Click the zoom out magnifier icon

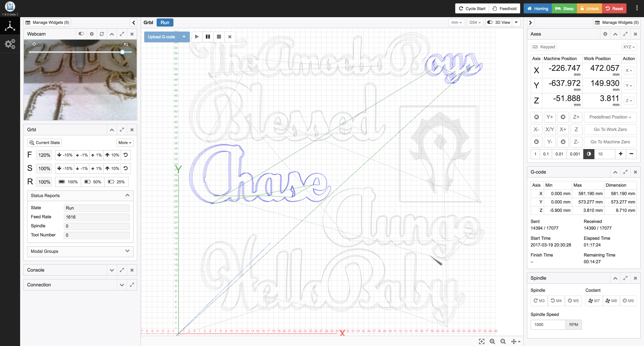pos(503,341)
